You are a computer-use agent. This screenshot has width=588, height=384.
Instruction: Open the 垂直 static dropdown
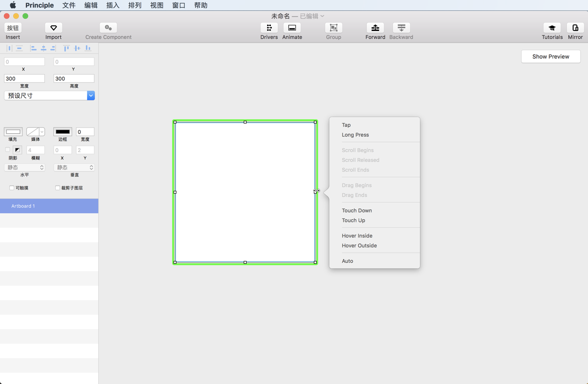tap(74, 167)
